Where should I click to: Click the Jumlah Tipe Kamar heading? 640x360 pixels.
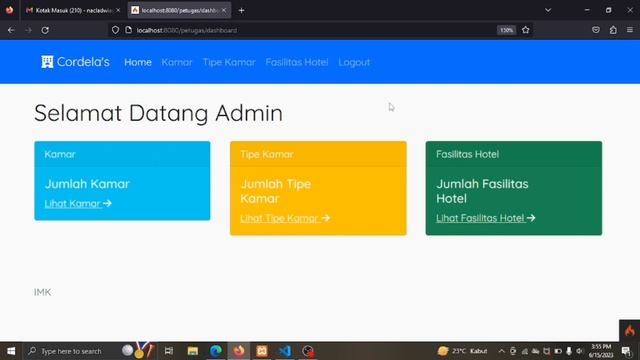point(276,191)
